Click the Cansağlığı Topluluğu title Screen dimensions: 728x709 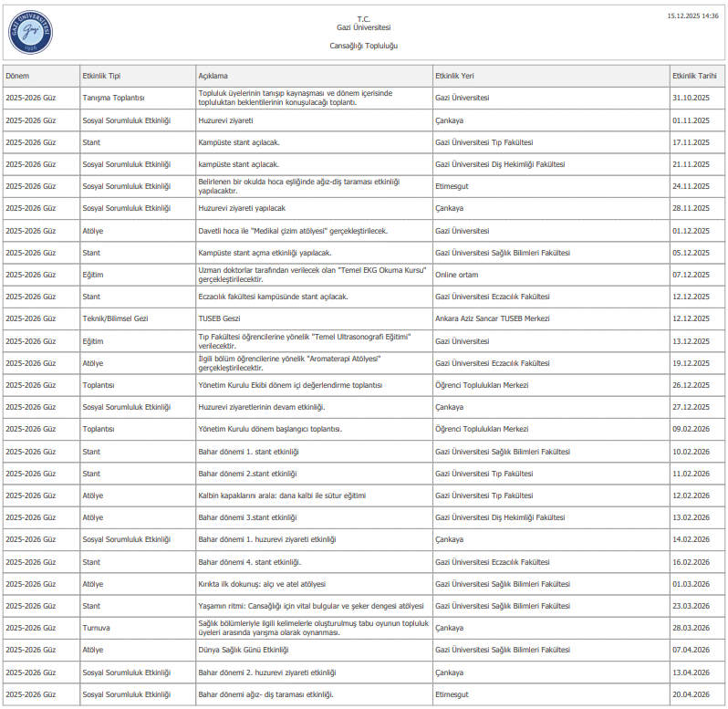pyautogui.click(x=364, y=46)
